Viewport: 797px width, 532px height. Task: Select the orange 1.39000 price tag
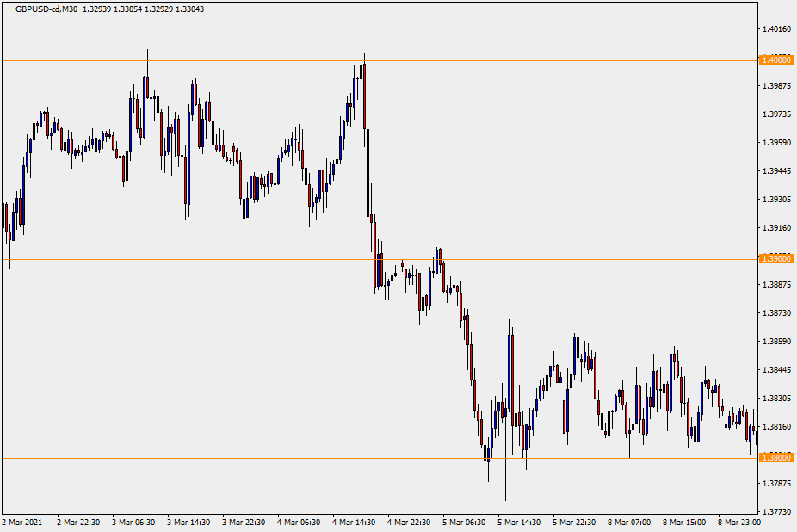[775, 258]
